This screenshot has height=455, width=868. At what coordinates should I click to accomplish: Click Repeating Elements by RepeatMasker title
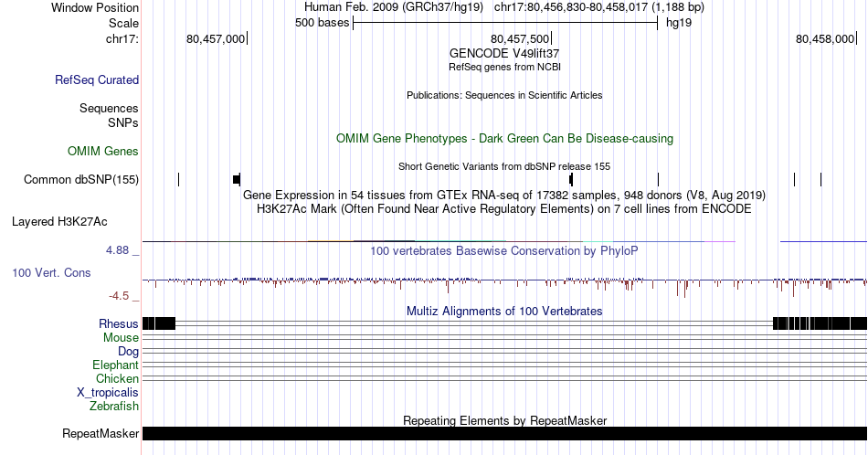(504, 420)
